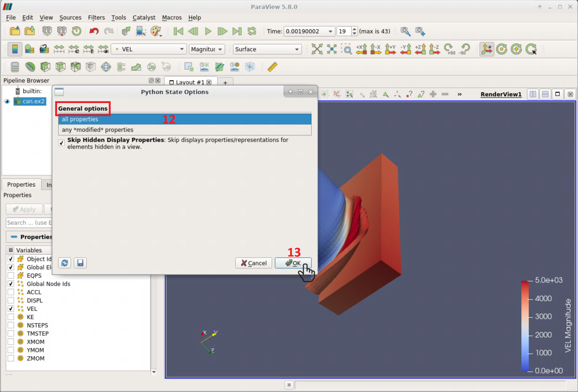578x392 pixels.
Task: Collapse the Properties section header
Action: coord(29,237)
